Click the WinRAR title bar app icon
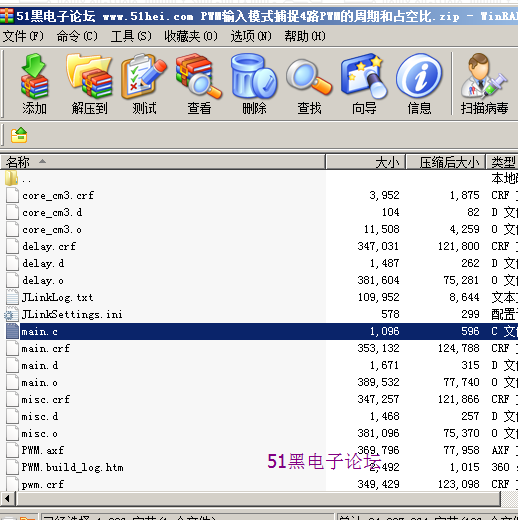The height and width of the screenshot is (520, 518). (x=6, y=16)
